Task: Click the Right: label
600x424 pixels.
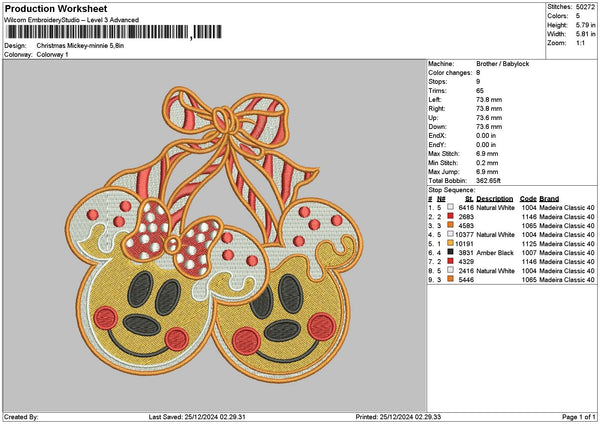Action: point(437,109)
